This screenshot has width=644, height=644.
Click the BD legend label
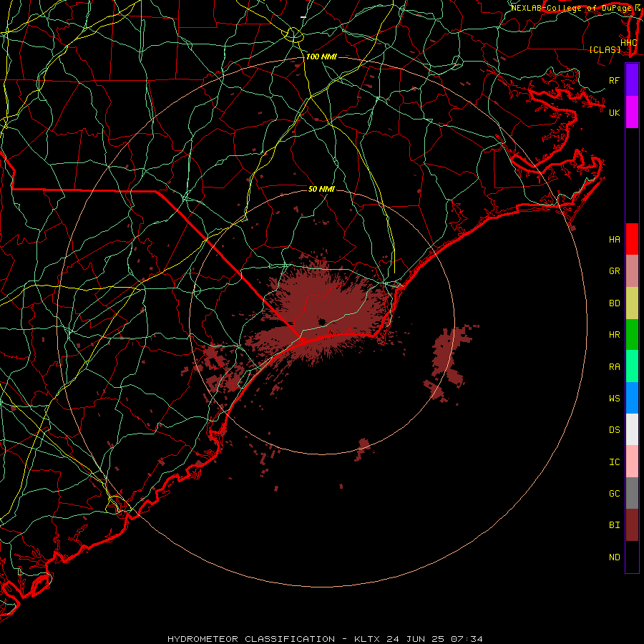pos(614,303)
